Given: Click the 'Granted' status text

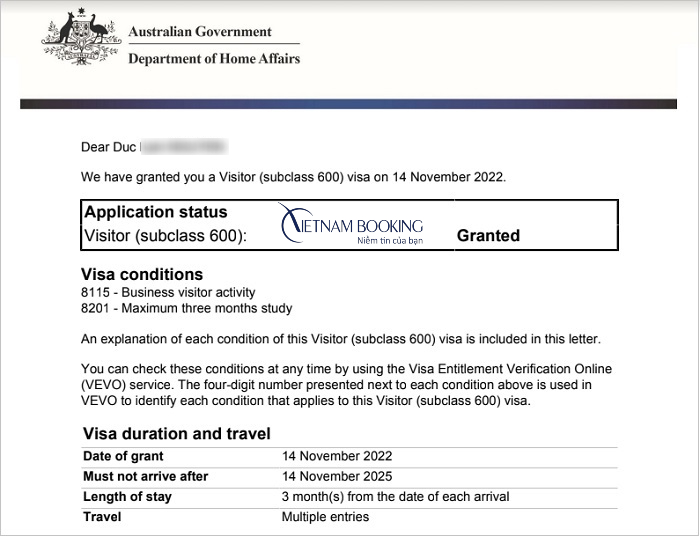Looking at the screenshot, I should pyautogui.click(x=488, y=236).
